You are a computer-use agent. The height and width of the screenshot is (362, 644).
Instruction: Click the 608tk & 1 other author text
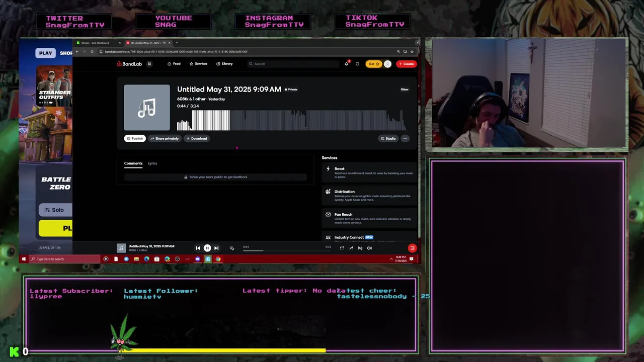click(191, 99)
